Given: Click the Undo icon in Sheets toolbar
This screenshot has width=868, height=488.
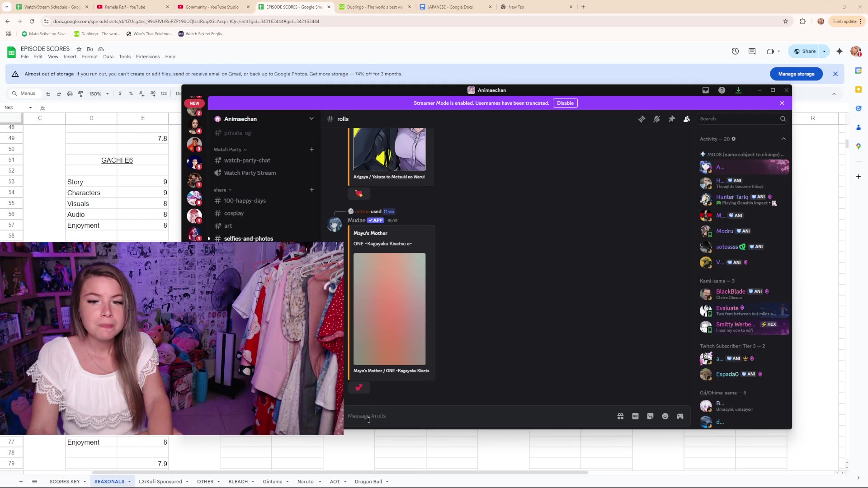Looking at the screenshot, I should [x=48, y=94].
